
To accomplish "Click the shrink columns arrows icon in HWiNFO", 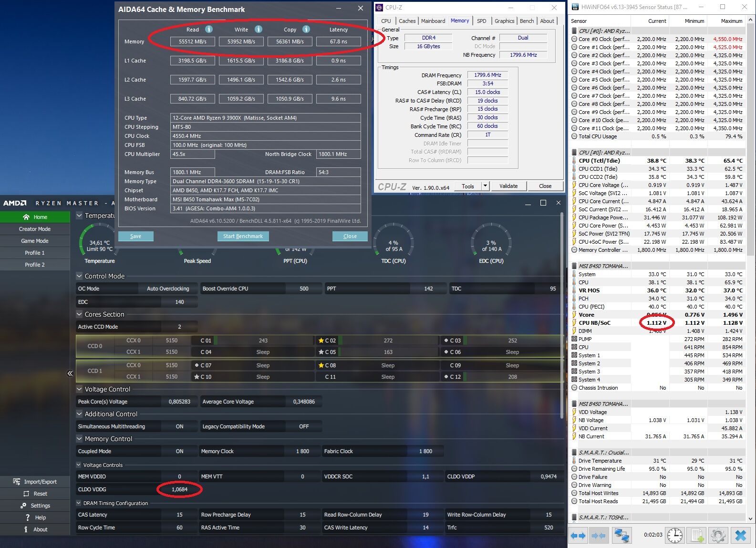I will coord(598,536).
